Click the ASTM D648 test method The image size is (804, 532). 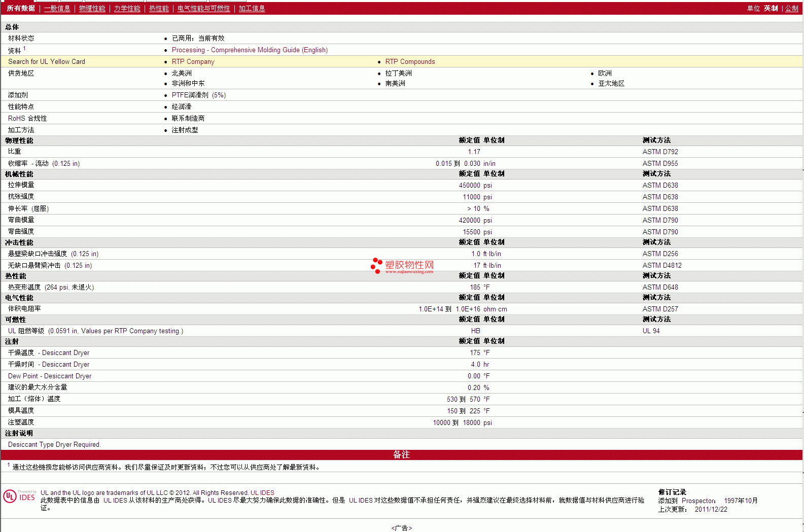(x=660, y=287)
